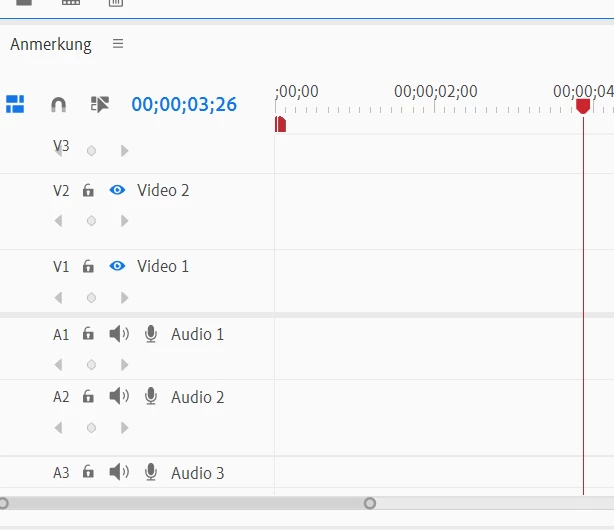
Task: Click the horizontal timeline scrollbar bar
Action: 186,503
